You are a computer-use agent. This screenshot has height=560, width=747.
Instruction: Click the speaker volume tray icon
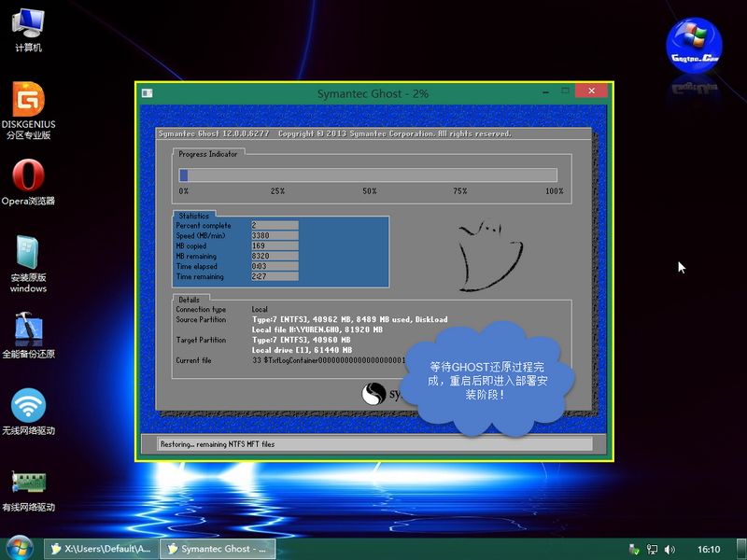pos(669,550)
